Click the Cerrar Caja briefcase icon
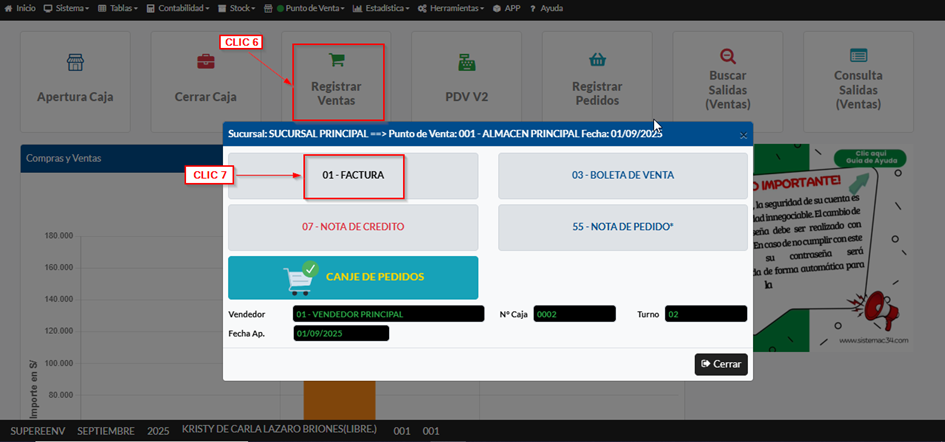 click(205, 63)
